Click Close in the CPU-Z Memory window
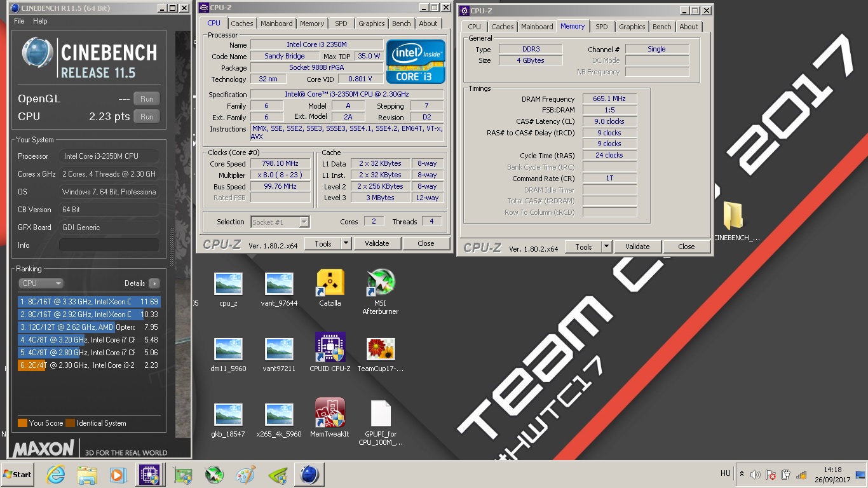The height and width of the screenshot is (488, 868). pos(686,247)
